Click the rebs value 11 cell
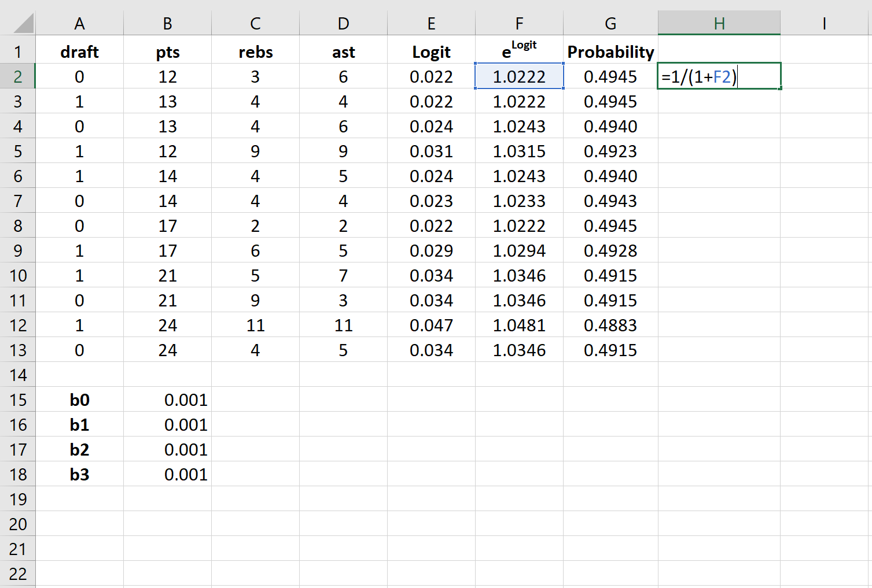Image resolution: width=872 pixels, height=588 pixels. tap(255, 326)
